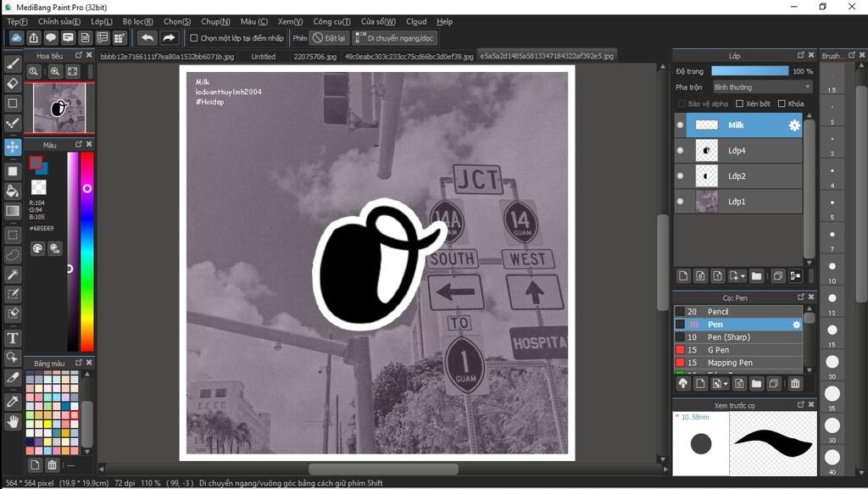
Task: Expand the add-brush dropdown in brush panel
Action: pos(726,383)
